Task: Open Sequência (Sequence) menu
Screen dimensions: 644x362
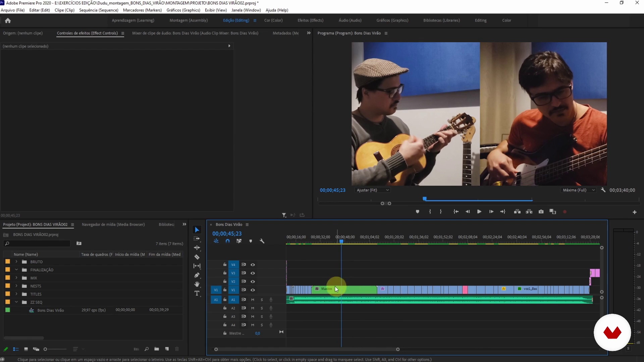Action: [99, 10]
